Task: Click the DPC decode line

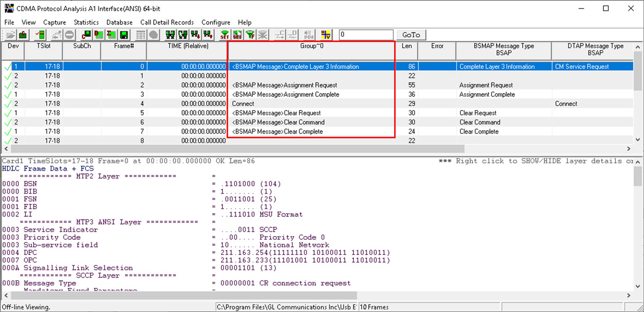Action: click(196, 253)
